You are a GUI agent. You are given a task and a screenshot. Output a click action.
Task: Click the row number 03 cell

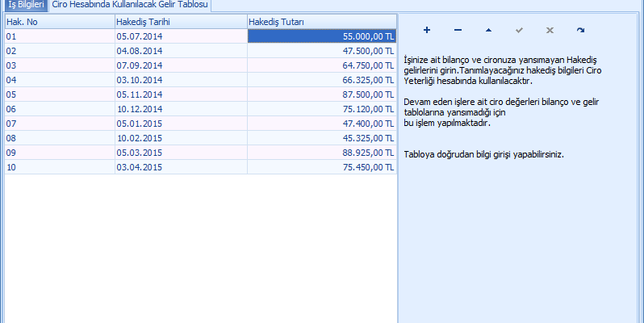(59, 65)
